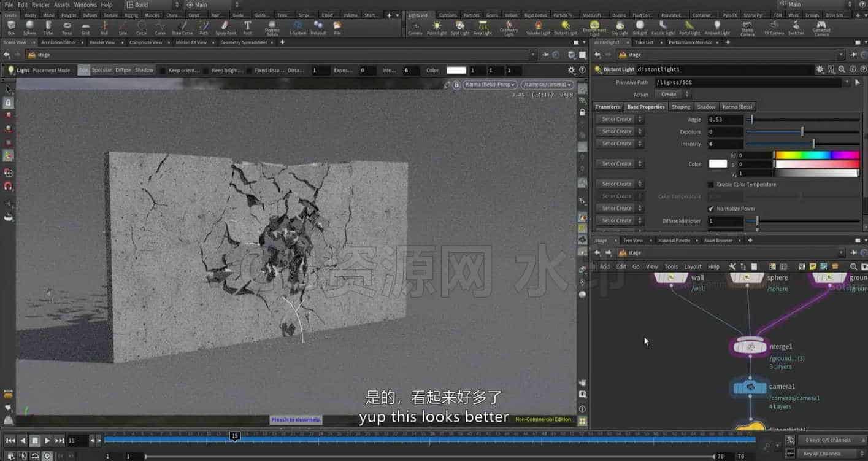Viewport: 868px width, 461px height.
Task: Add a Portal Light from the shelf
Action: [689, 28]
